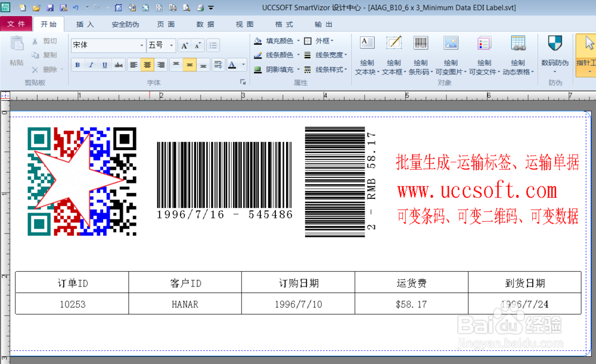Align text to the left

[x=134, y=65]
